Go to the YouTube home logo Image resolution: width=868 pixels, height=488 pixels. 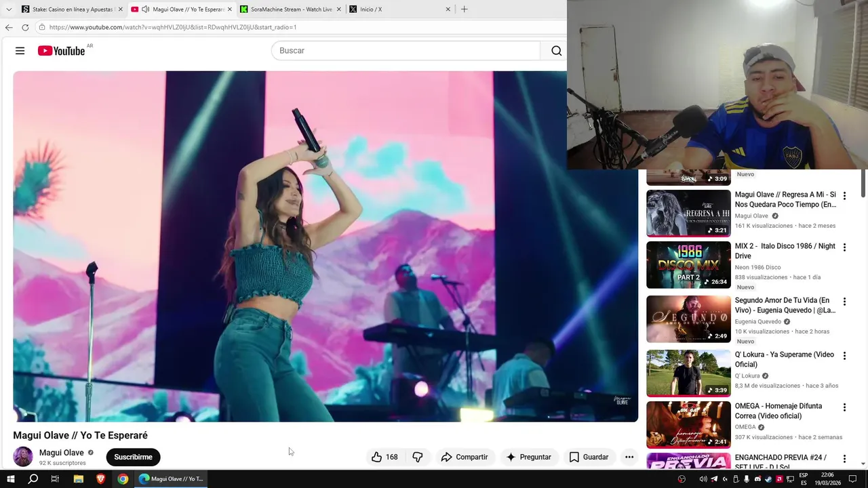[61, 51]
